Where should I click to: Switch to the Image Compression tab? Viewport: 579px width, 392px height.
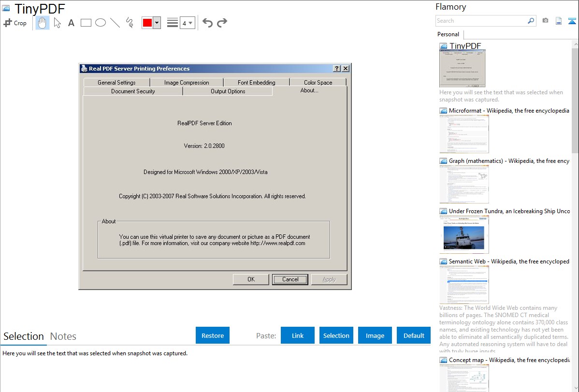pyautogui.click(x=187, y=82)
